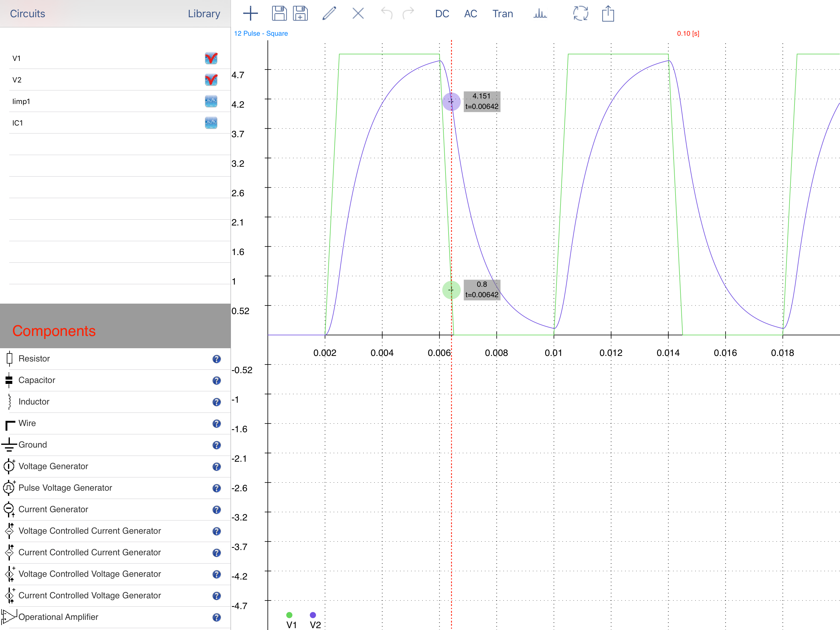
Task: Tap the share export icon
Action: point(608,14)
